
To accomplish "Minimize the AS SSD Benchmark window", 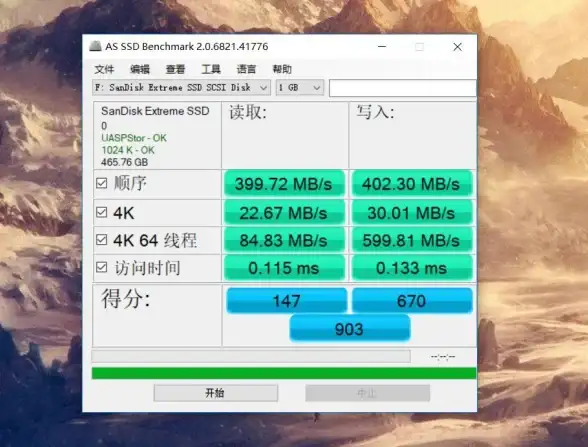I will click(382, 46).
